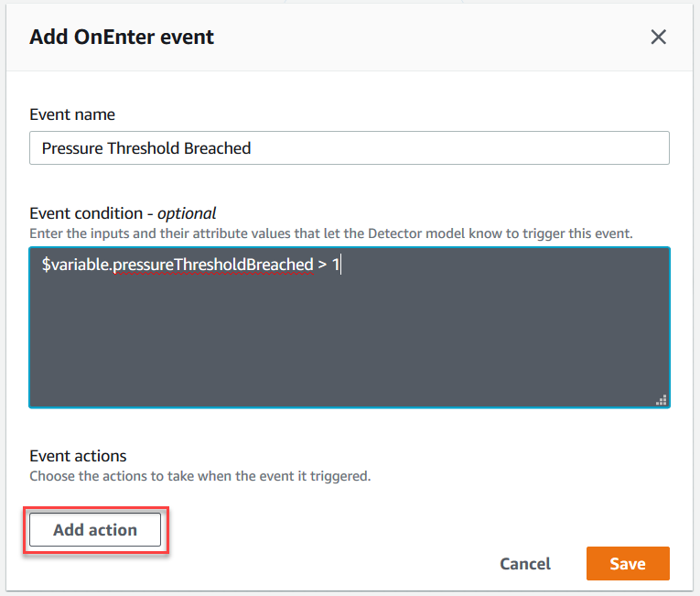Click the Event condition helper description text
700x596 pixels.
pos(330,233)
